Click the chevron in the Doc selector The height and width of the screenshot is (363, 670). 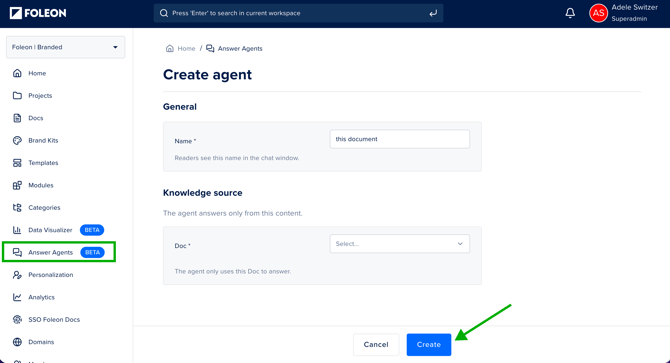click(460, 244)
